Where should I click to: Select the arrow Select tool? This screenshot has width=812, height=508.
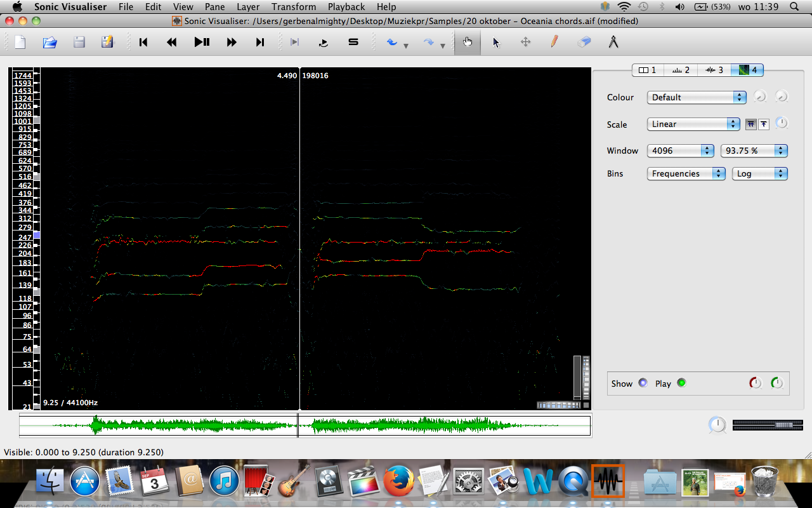point(496,42)
